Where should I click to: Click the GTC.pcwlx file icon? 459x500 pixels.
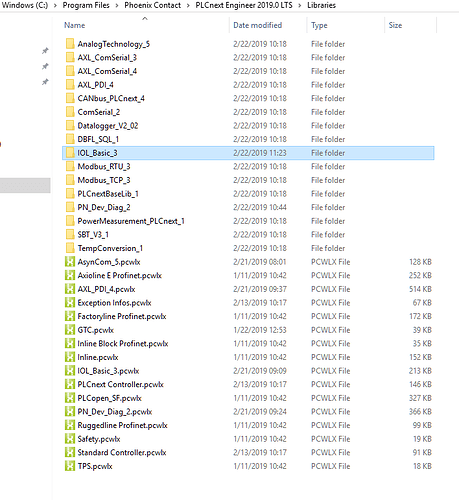(70, 330)
